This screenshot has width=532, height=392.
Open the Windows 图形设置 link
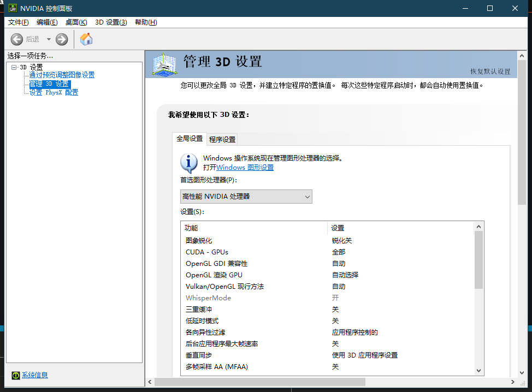point(245,168)
